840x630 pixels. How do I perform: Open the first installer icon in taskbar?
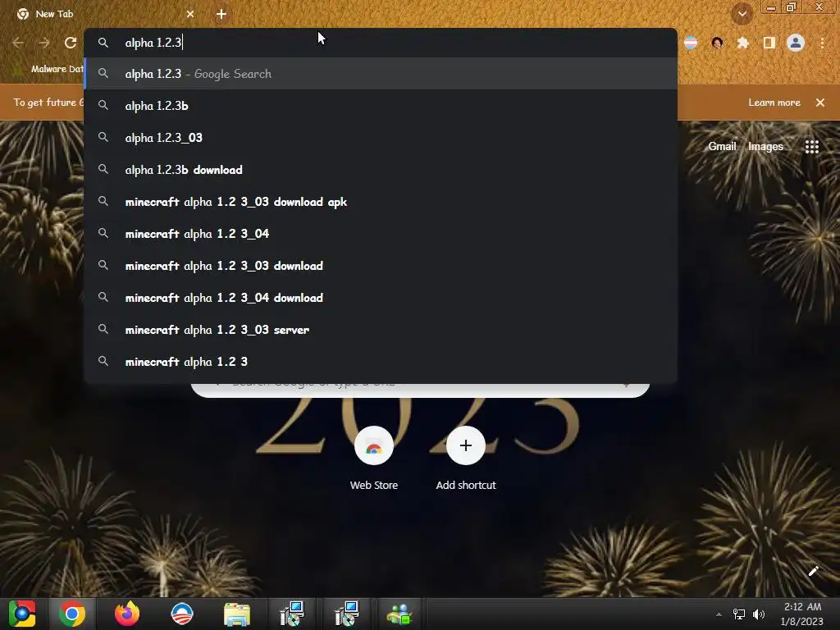tap(292, 614)
